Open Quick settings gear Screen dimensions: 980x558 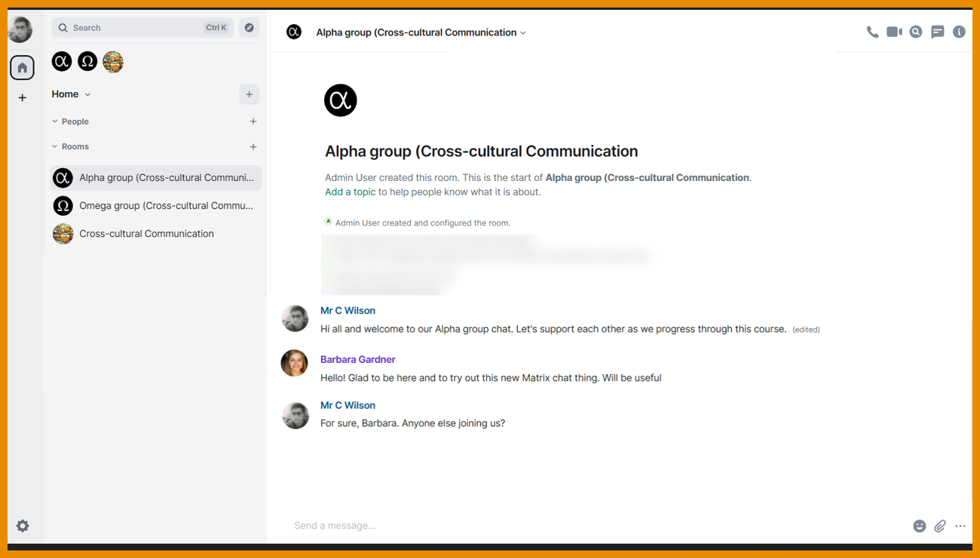23,526
